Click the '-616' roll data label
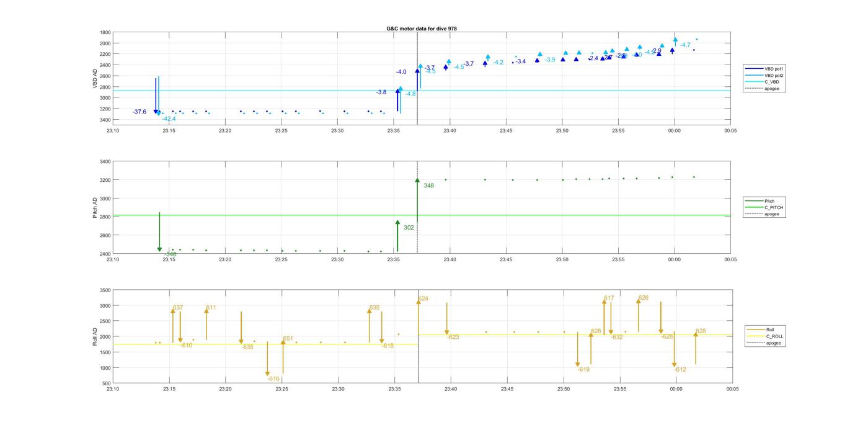This screenshot has width=868, height=430. click(273, 378)
